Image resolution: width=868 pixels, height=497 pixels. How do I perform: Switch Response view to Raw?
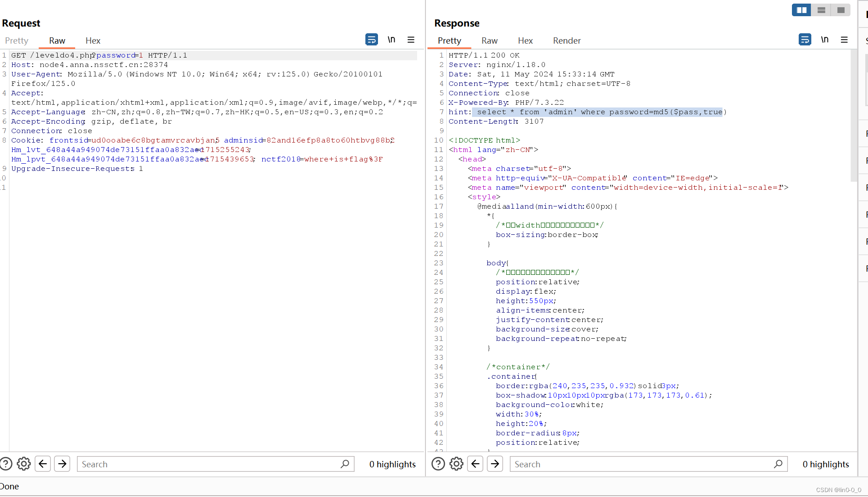tap(489, 40)
